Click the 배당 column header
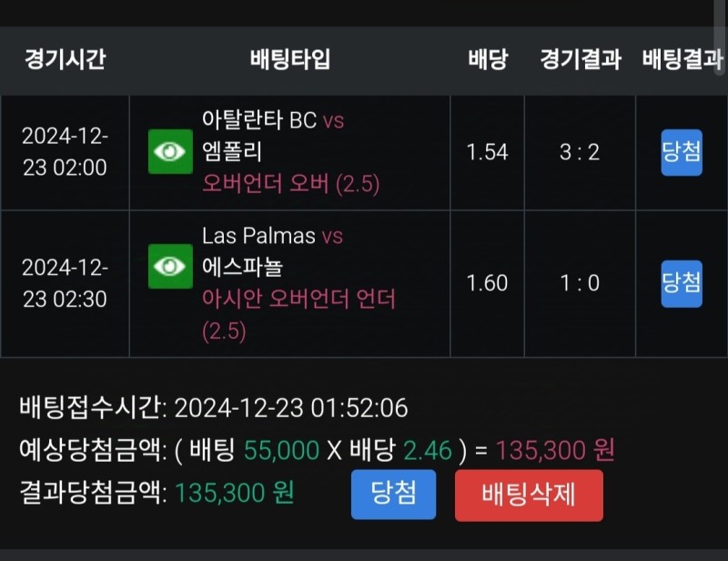 pyautogui.click(x=488, y=60)
